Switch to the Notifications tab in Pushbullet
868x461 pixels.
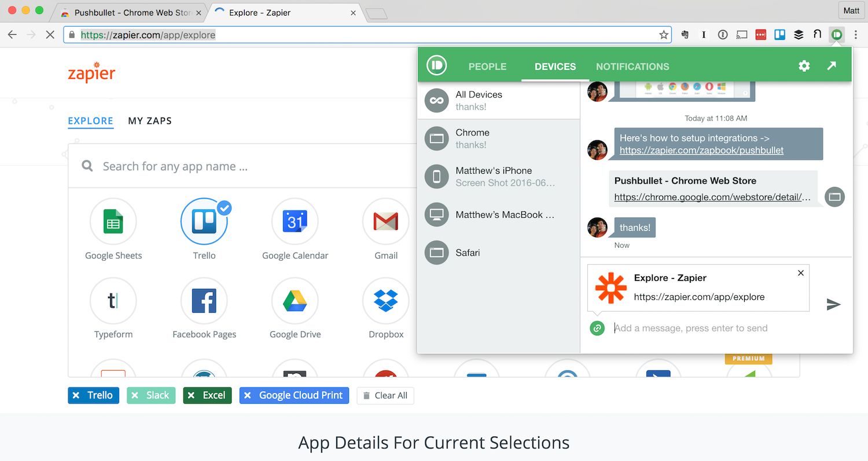tap(632, 67)
